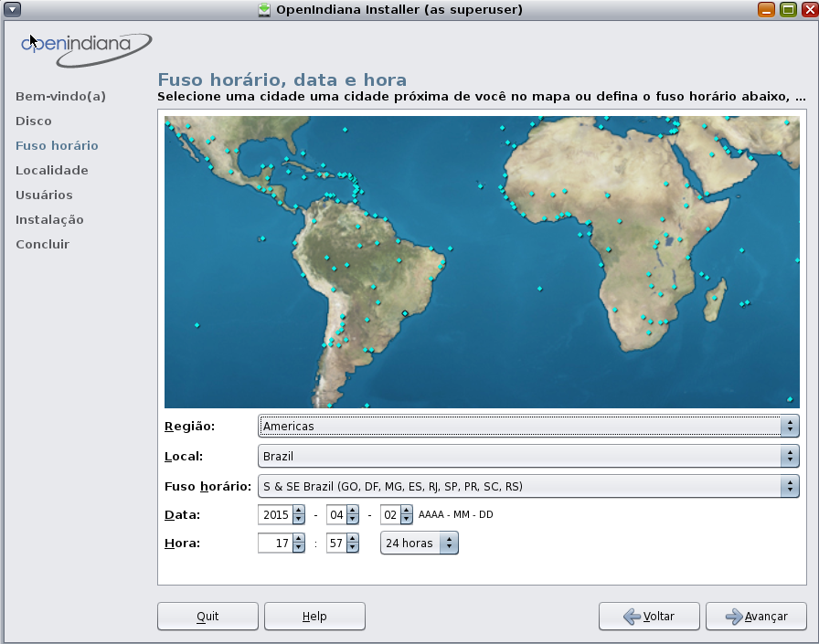Click the Região label

[x=189, y=427]
